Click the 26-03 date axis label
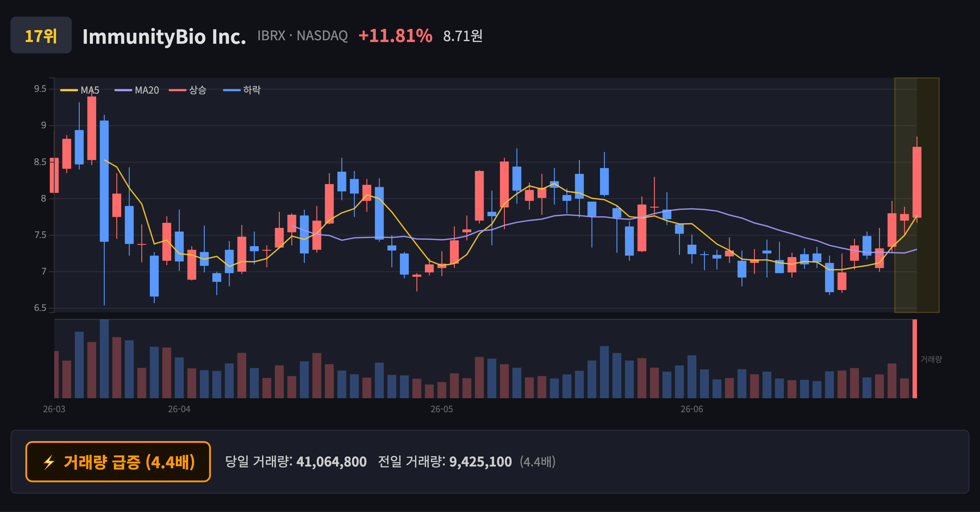This screenshot has width=980, height=512. click(54, 409)
